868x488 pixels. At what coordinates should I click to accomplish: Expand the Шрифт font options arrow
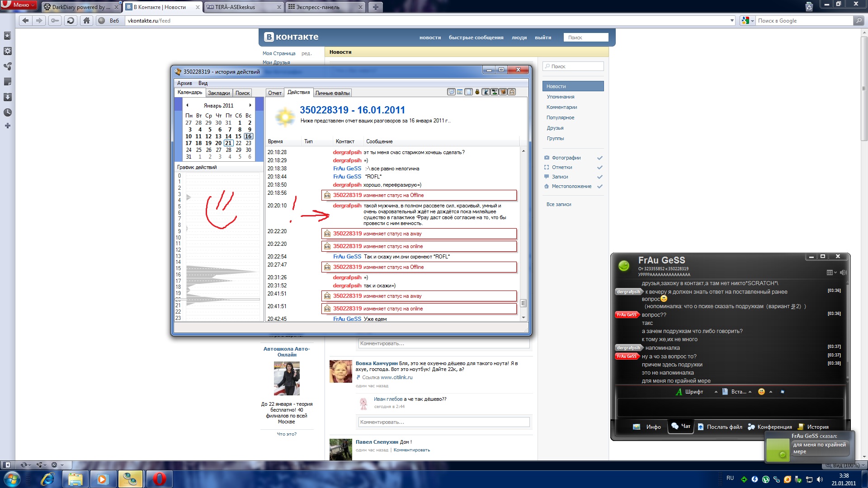pos(716,392)
